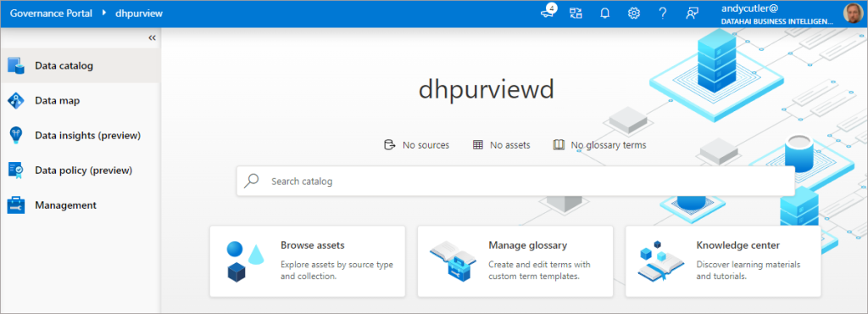The width and height of the screenshot is (868, 314).
Task: Select Data map in the sidebar
Action: tap(81, 101)
